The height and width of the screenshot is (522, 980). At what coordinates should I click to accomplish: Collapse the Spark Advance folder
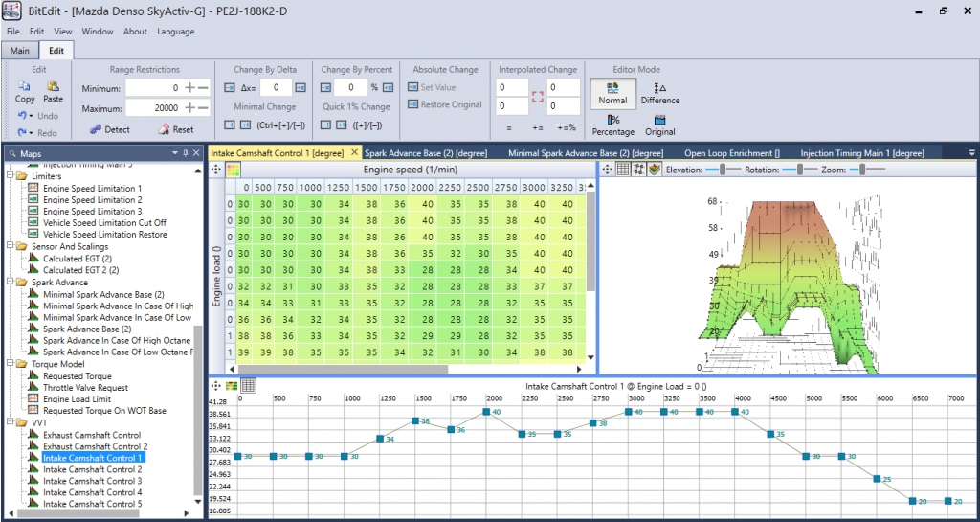pos(10,283)
